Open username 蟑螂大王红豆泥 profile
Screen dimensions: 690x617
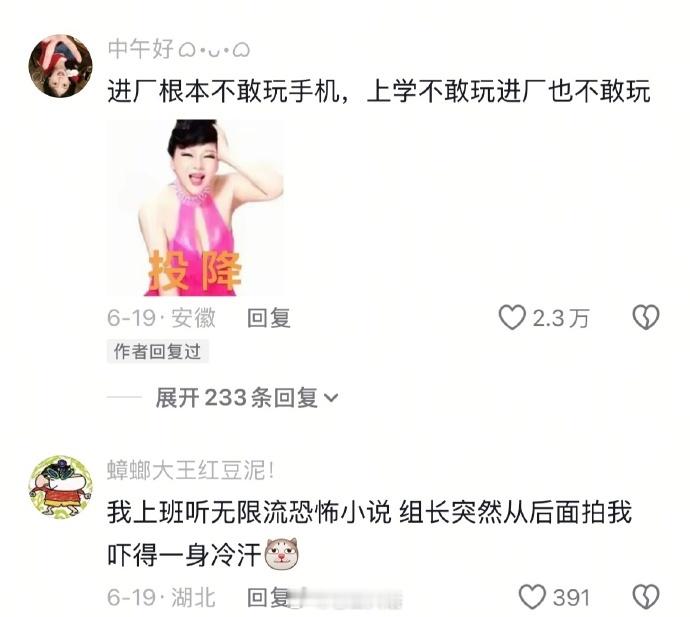pyautogui.click(x=191, y=470)
